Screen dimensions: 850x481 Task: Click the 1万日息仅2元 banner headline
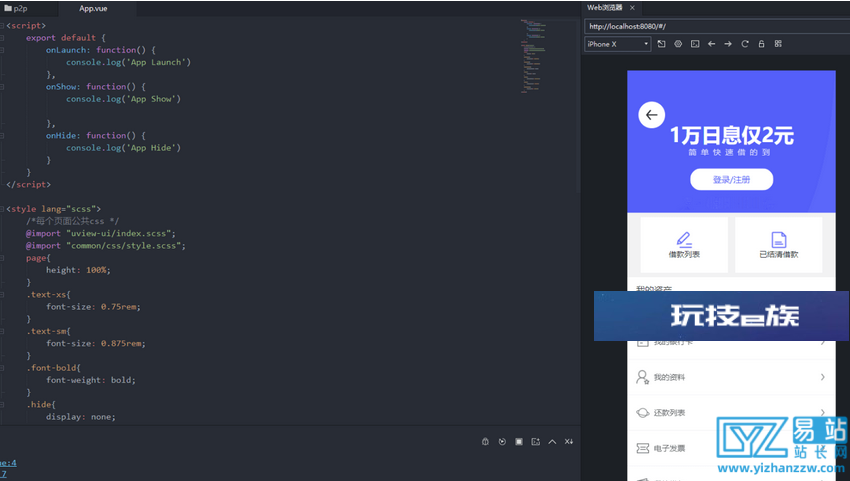[x=731, y=135]
